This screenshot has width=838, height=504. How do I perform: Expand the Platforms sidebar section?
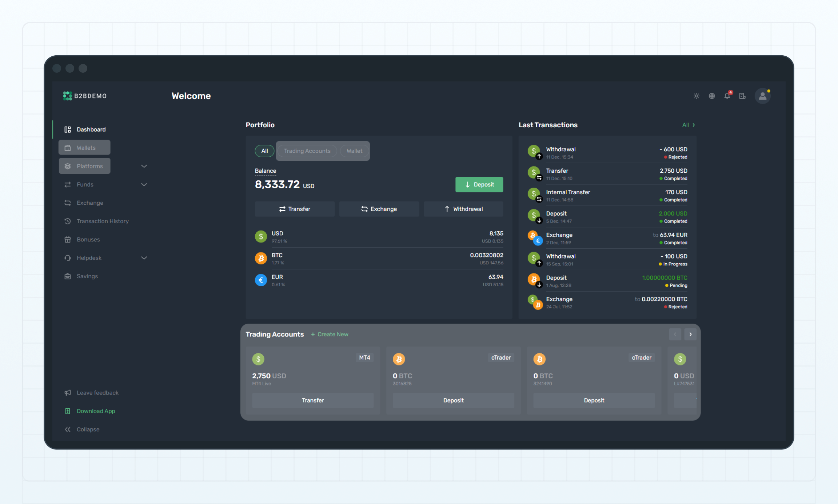point(144,166)
